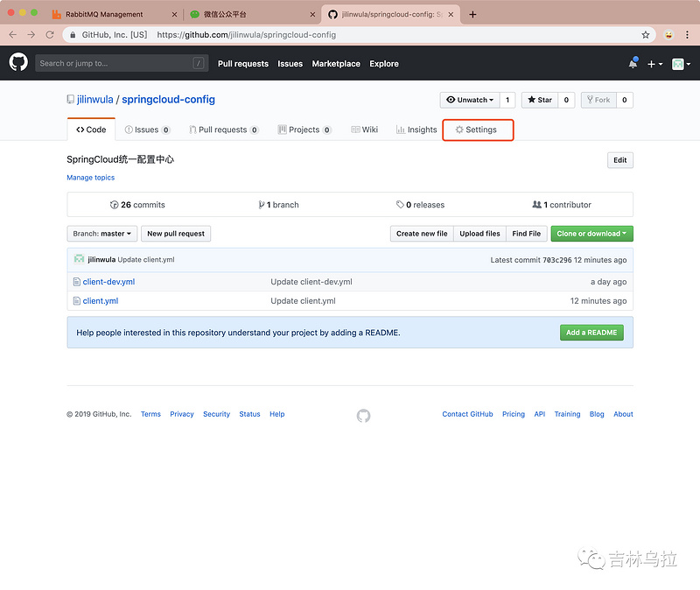
Task: Open Issues in top navigation
Action: click(290, 64)
